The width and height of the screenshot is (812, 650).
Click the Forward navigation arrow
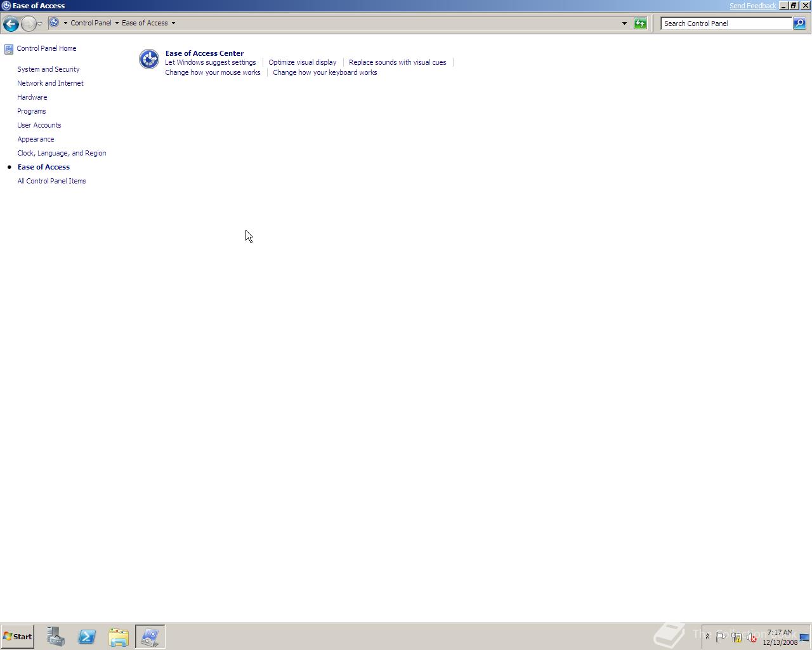click(x=29, y=23)
